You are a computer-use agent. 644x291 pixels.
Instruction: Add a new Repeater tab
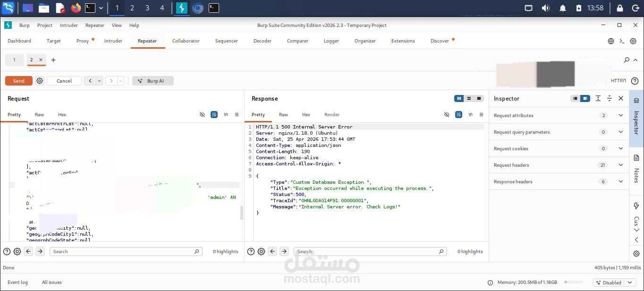(53, 60)
